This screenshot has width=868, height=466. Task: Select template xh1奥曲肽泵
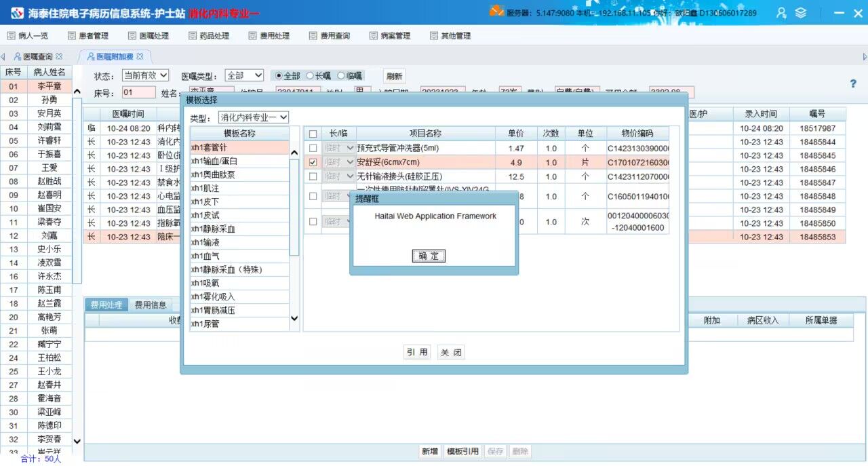click(x=239, y=174)
